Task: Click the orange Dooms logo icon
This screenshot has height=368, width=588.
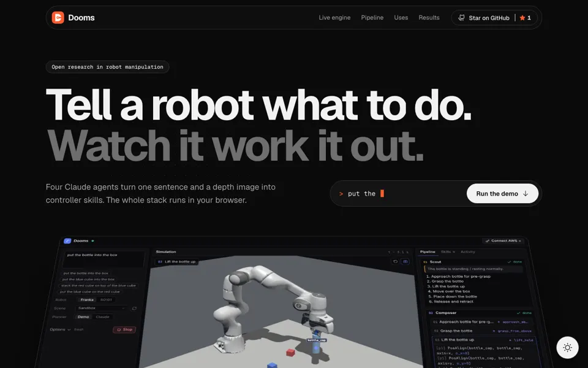Action: [x=58, y=18]
